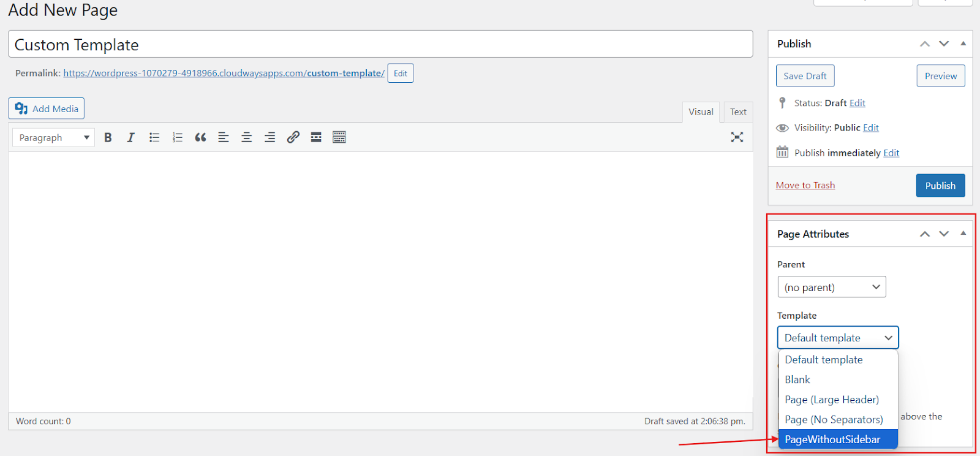Image resolution: width=980 pixels, height=456 pixels.
Task: Choose Page (No Separators) template
Action: tap(838, 420)
